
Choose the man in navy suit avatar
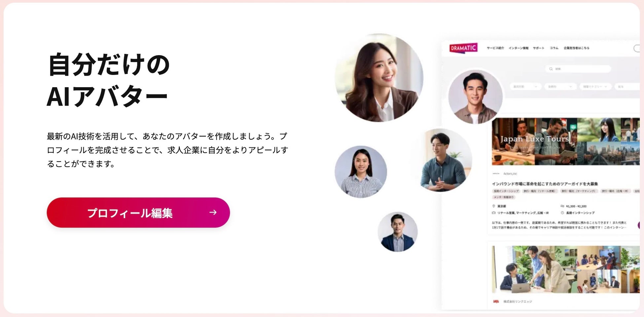click(398, 232)
